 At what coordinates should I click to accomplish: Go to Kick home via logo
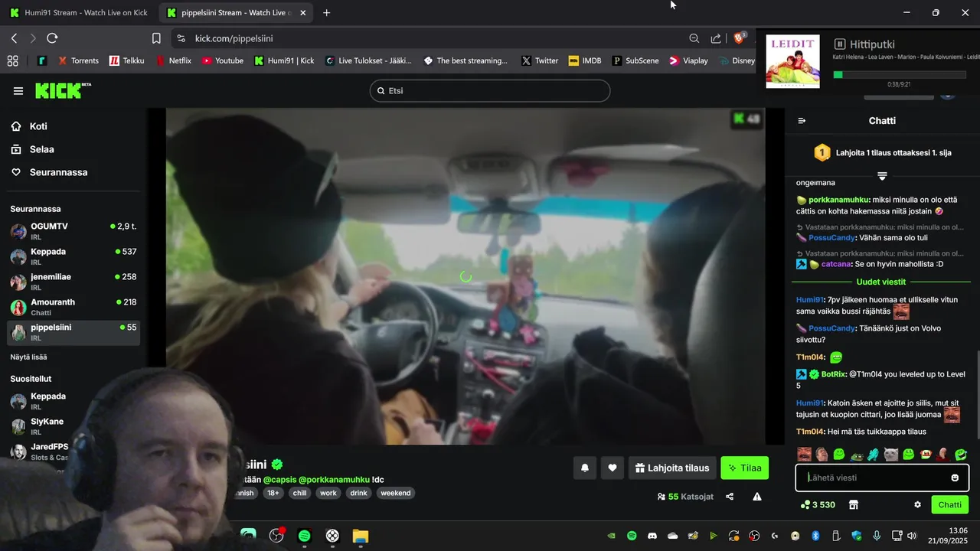[x=63, y=90]
